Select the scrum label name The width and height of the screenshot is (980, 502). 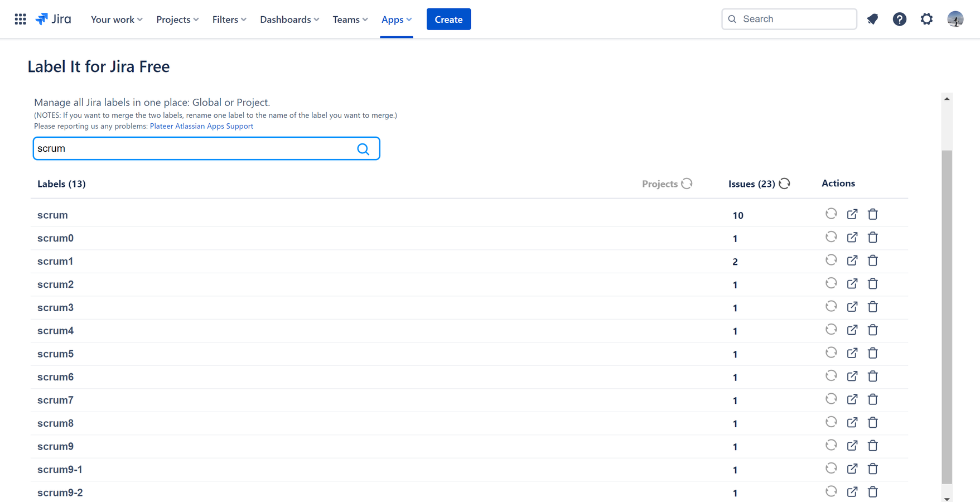[52, 215]
